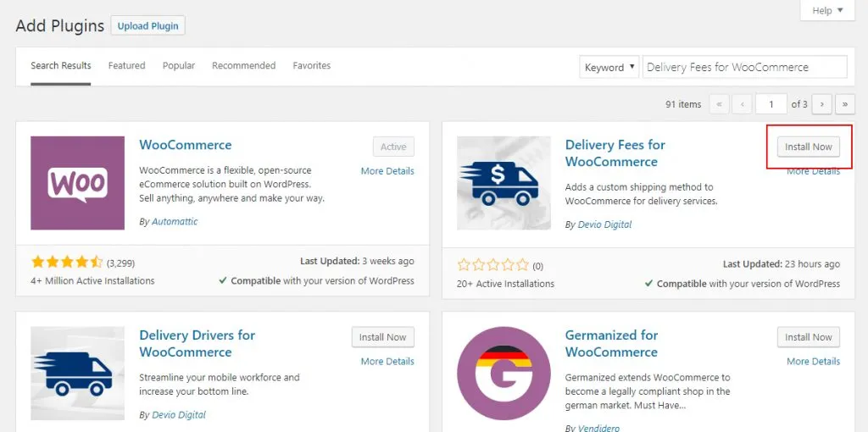This screenshot has width=868, height=432.
Task: Click the Germanized flag logo icon
Action: click(x=504, y=374)
